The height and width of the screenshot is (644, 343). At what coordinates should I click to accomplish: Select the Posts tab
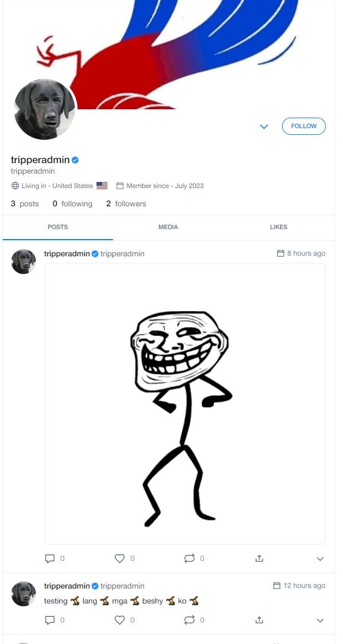[58, 227]
